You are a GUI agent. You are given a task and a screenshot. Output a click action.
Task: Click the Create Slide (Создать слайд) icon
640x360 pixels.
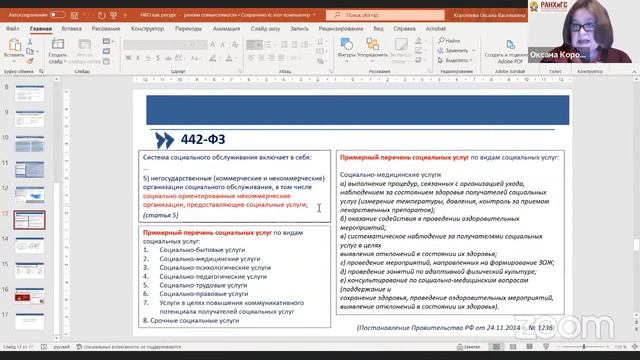58,44
